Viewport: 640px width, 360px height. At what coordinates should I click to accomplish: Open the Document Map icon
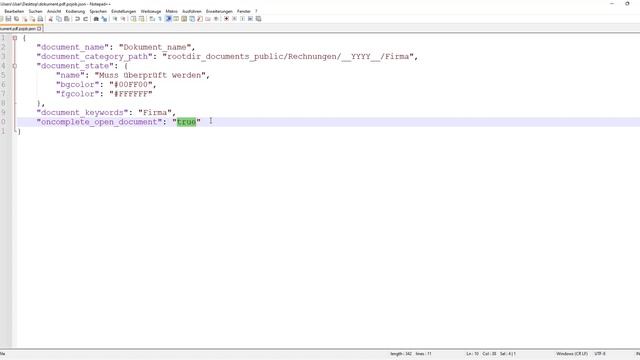tap(184, 19)
